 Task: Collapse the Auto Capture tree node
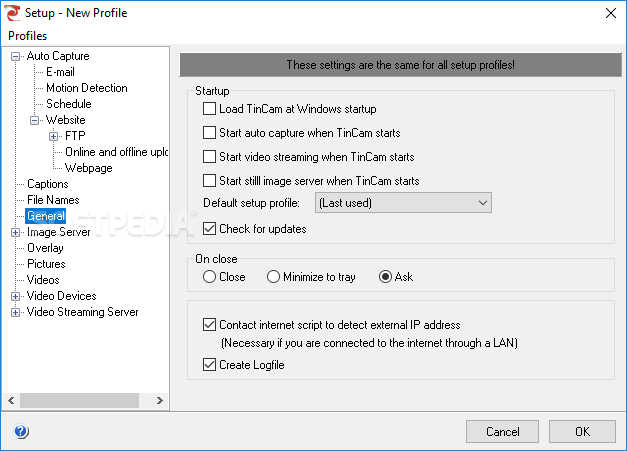tap(15, 56)
